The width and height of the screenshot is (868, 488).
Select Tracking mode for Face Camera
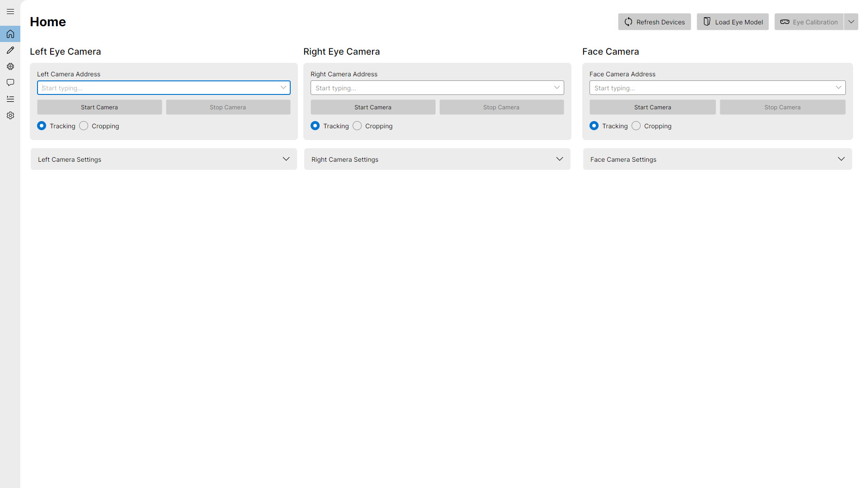[x=594, y=126]
